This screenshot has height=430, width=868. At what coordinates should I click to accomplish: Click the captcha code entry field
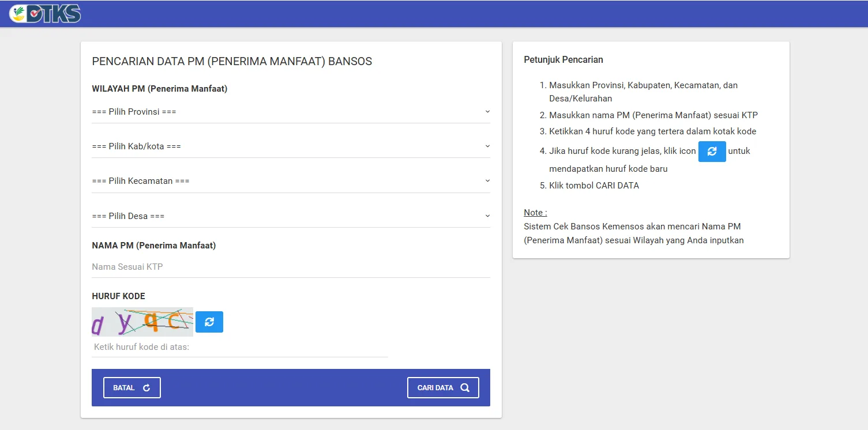tap(239, 347)
